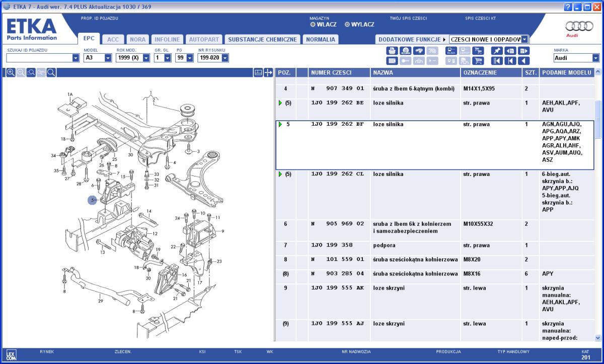
Task: Select part number N 907 349 01
Action: tap(337, 88)
